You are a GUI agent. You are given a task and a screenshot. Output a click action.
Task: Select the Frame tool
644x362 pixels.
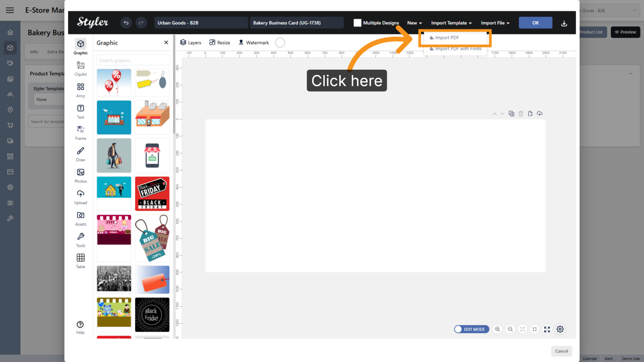tap(80, 133)
